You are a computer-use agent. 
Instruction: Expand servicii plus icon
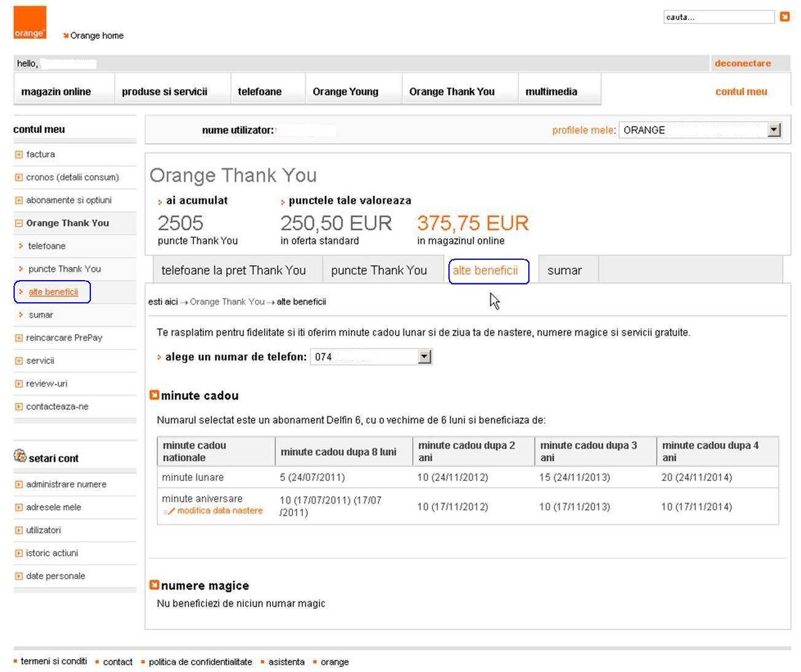18,361
